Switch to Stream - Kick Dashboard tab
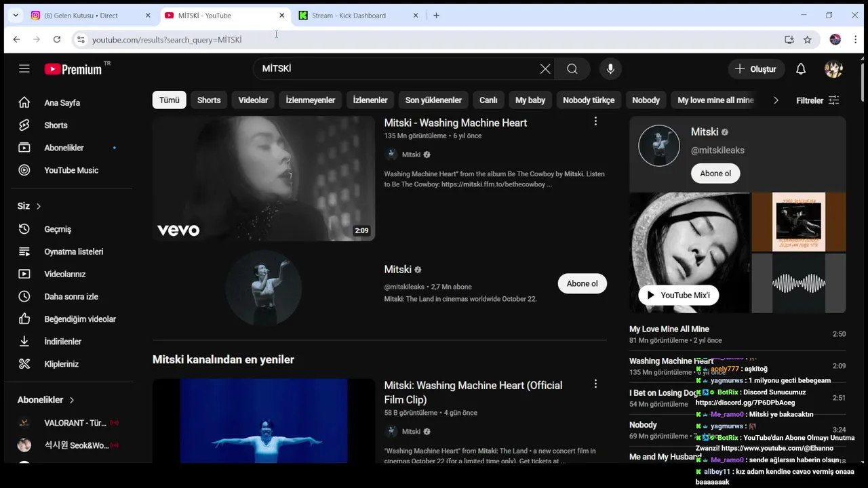This screenshot has height=488, width=868. (x=359, y=16)
